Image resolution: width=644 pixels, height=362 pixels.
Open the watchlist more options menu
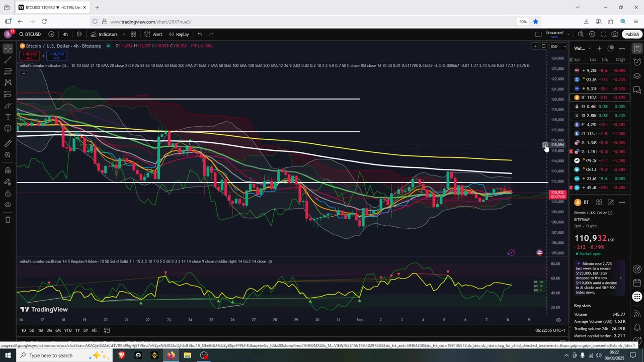(x=622, y=48)
